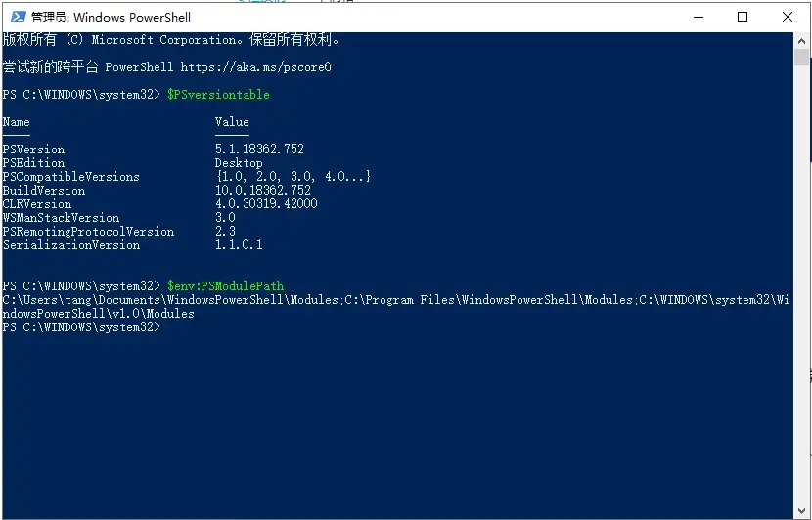812x520 pixels.
Task: Click the empty scrollbar track below the thumb
Action: point(801,283)
